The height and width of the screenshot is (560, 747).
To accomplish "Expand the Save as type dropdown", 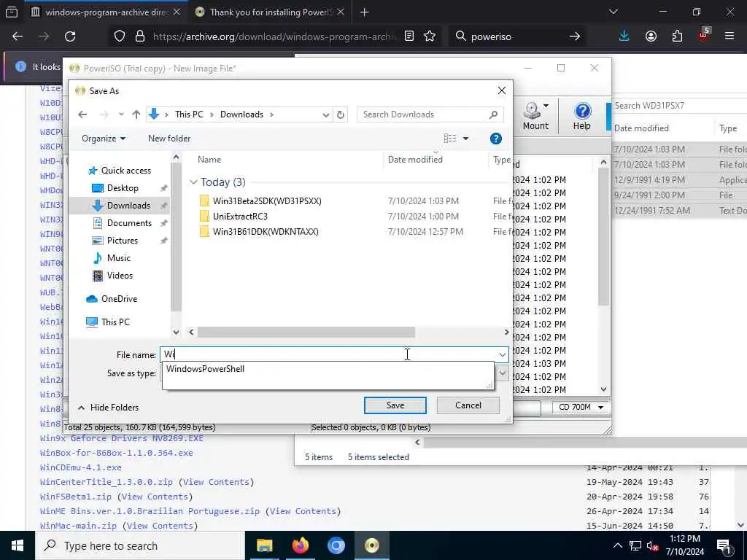I will pos(502,373).
